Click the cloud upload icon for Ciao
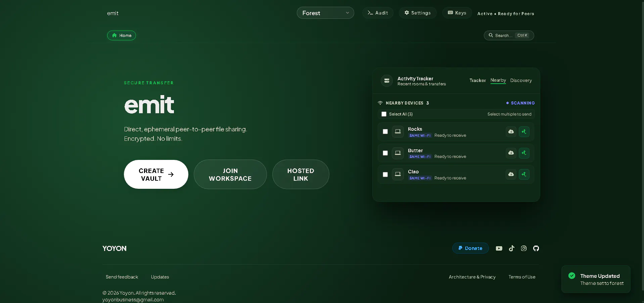This screenshot has width=644, height=303. pos(511,174)
